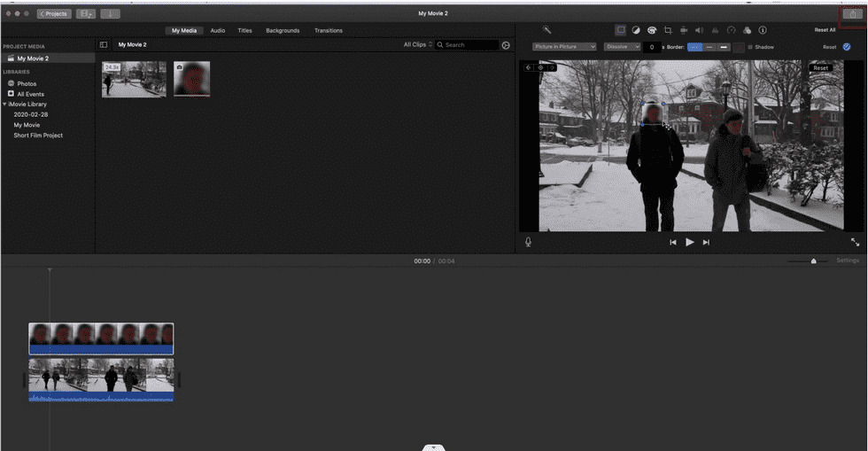868x451 pixels.
Task: Select the no-border option
Action: (694, 47)
